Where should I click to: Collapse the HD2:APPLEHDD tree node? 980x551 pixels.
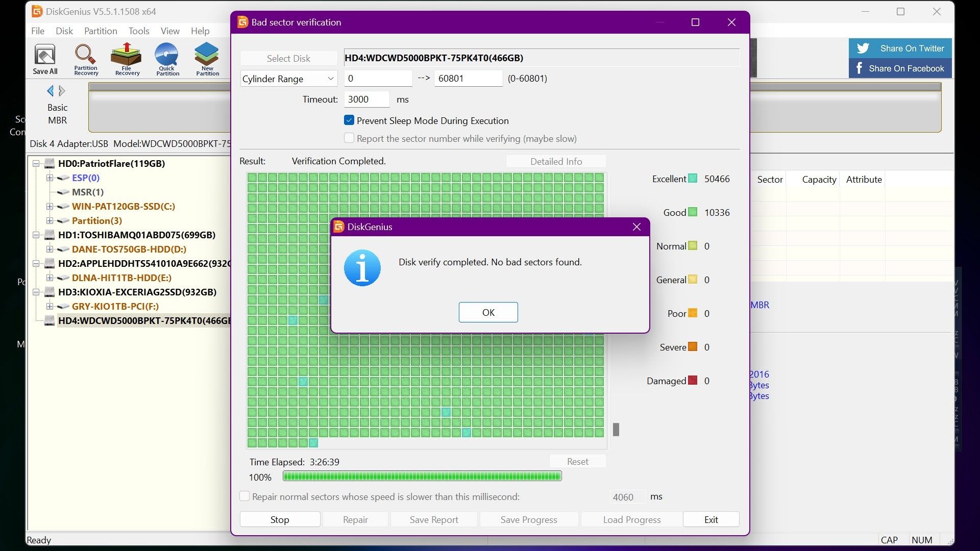[x=36, y=264]
